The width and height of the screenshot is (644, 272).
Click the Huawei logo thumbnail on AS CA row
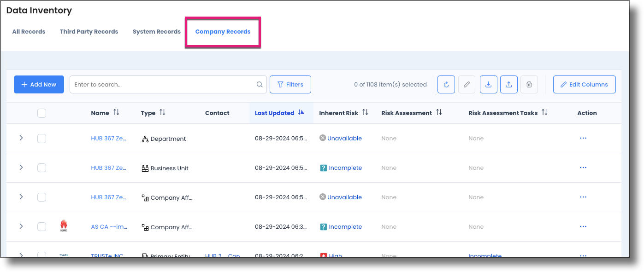[64, 226]
